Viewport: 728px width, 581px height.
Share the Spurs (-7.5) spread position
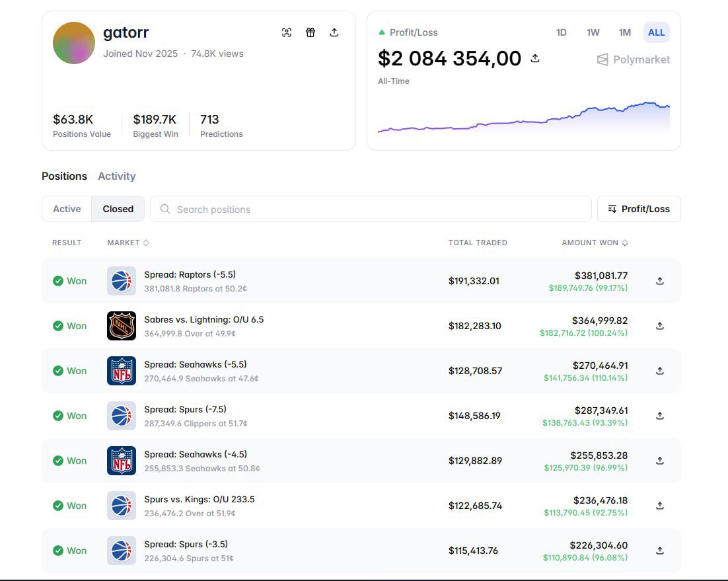[659, 416]
